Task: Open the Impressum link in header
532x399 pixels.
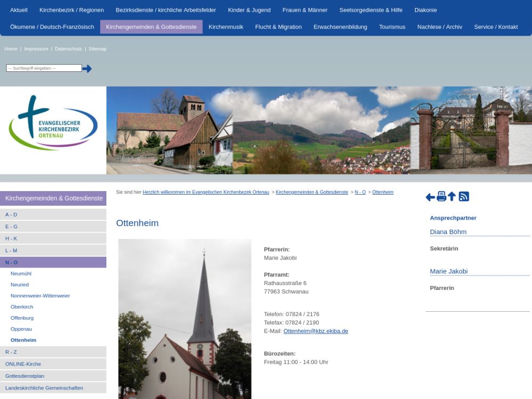Action: (36, 49)
